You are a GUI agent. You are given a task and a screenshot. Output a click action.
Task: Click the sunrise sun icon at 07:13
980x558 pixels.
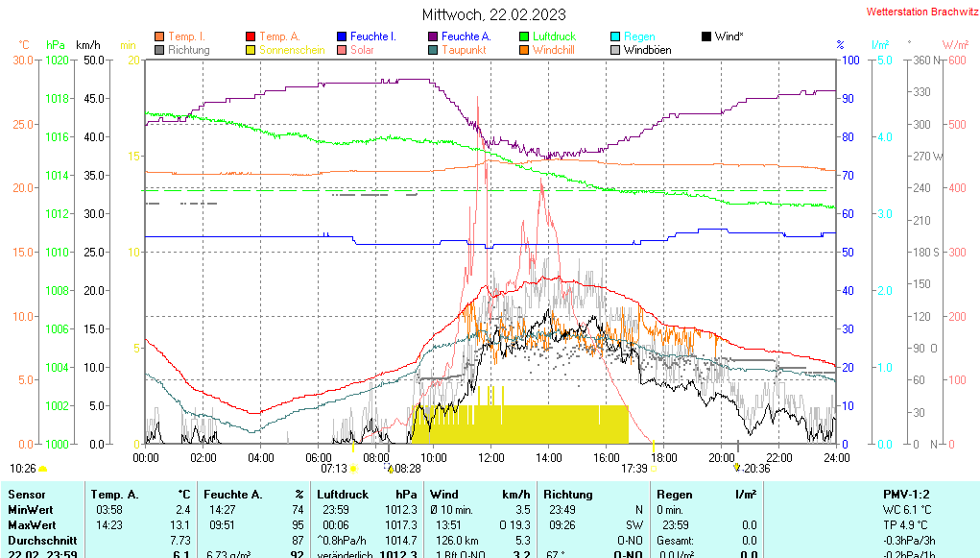click(354, 469)
